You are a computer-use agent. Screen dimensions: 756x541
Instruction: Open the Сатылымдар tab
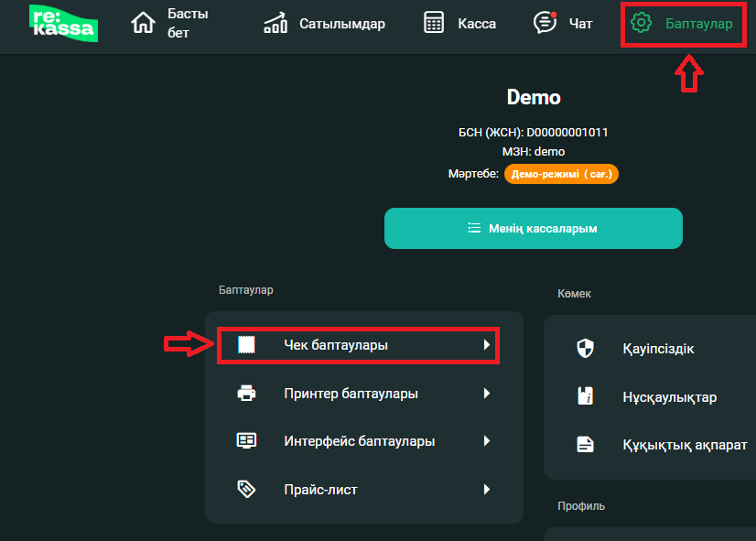pos(341,24)
